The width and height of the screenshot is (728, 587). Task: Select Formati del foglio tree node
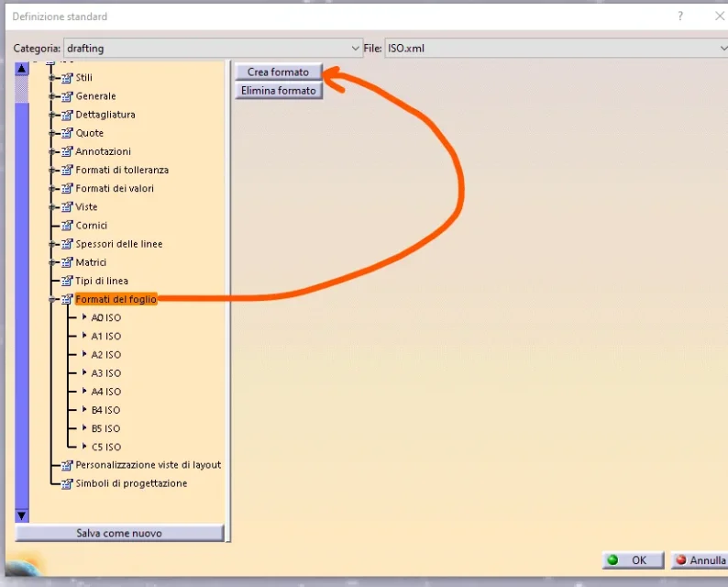[116, 299]
